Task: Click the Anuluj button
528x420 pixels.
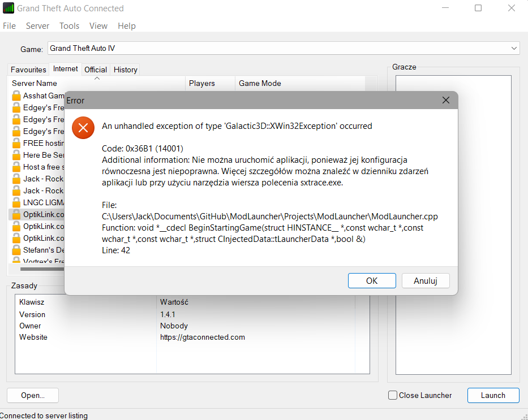Action: pyautogui.click(x=426, y=281)
